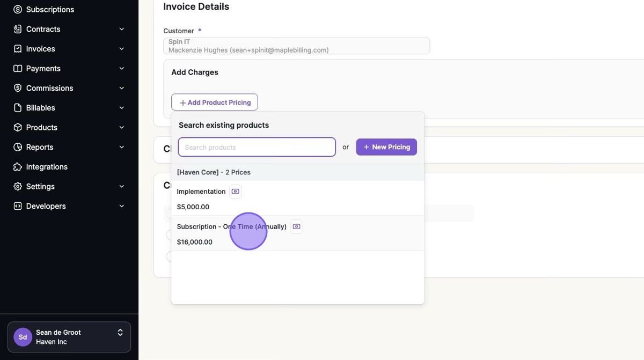The height and width of the screenshot is (360, 644).
Task: Click the Billables document icon
Action: click(18, 108)
